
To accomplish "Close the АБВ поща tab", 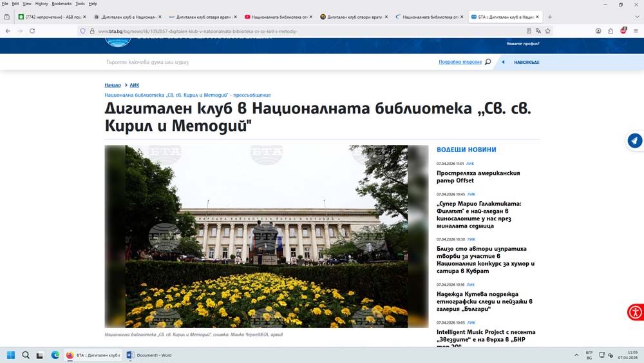I will 84,17.
